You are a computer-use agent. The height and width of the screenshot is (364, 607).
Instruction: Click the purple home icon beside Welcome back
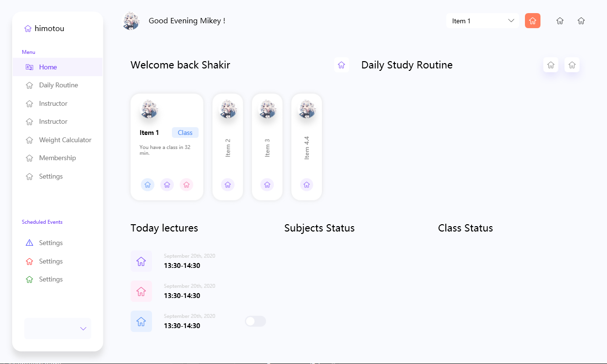[x=341, y=65]
